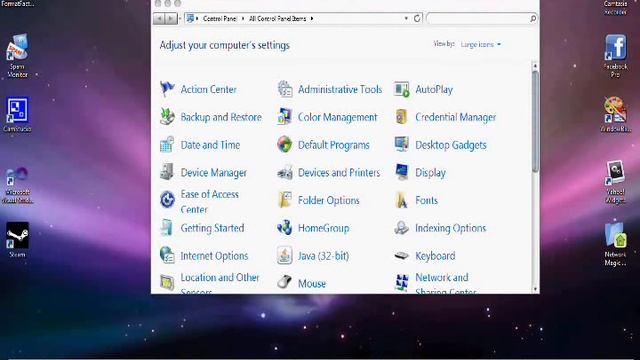Select the Steam desktop icon

(17, 240)
